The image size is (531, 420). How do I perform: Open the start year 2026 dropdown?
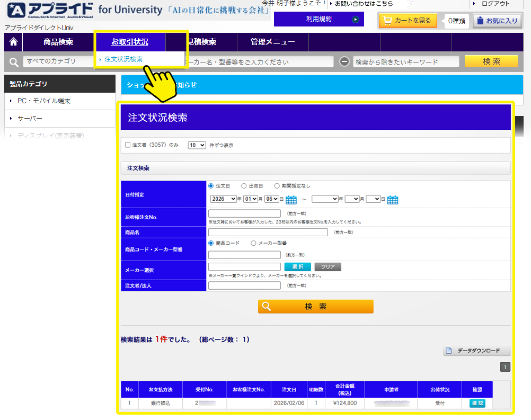[x=223, y=199]
